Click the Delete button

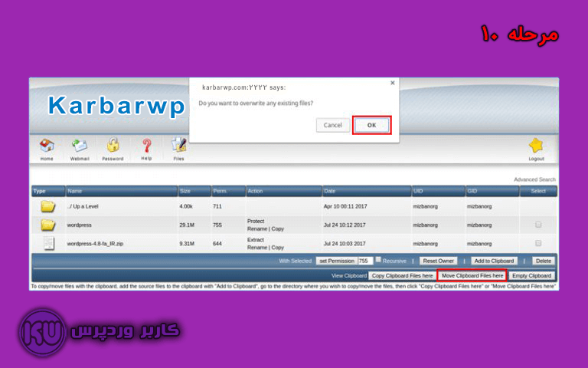click(543, 261)
